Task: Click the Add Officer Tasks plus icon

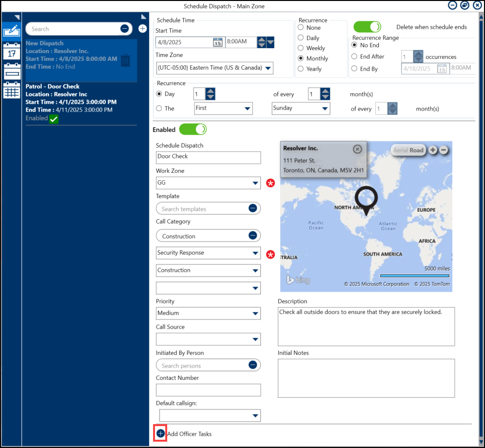Action: coord(160,433)
